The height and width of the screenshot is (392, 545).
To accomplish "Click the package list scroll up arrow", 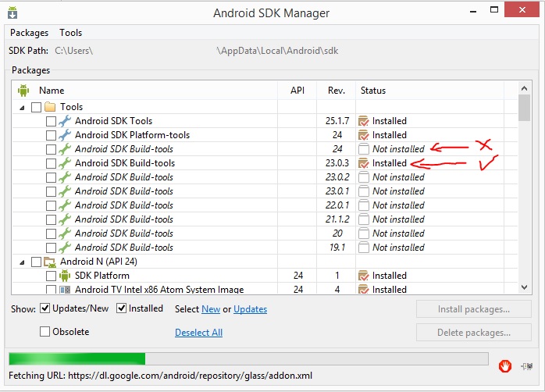I will coord(524,88).
